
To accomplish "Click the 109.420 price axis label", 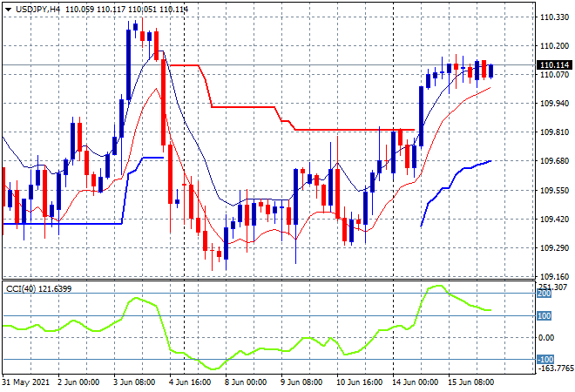I will click(554, 220).
